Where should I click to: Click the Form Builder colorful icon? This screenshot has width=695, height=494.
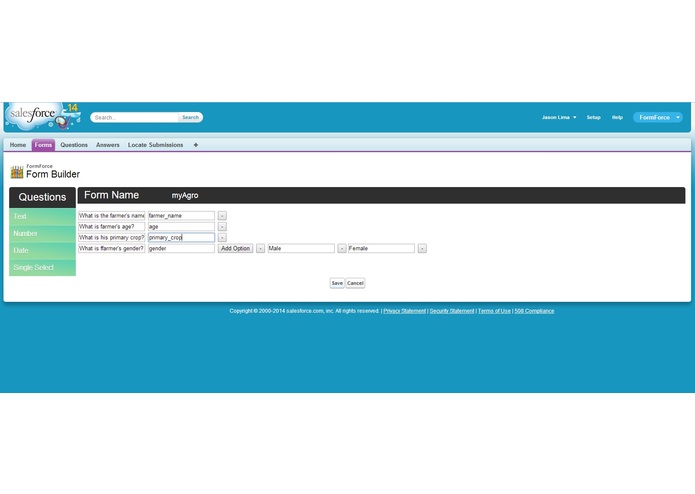pos(17,172)
